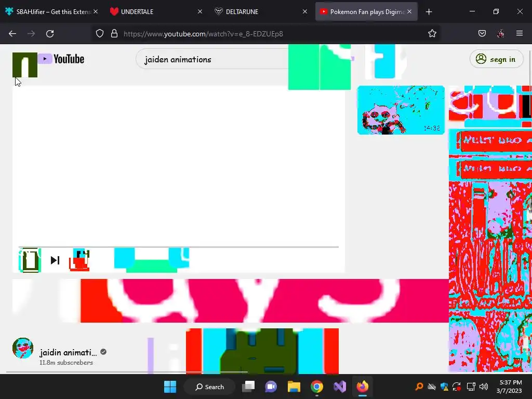This screenshot has width=532, height=399.
Task: Close the DELTARUNE tab
Action: click(x=304, y=12)
